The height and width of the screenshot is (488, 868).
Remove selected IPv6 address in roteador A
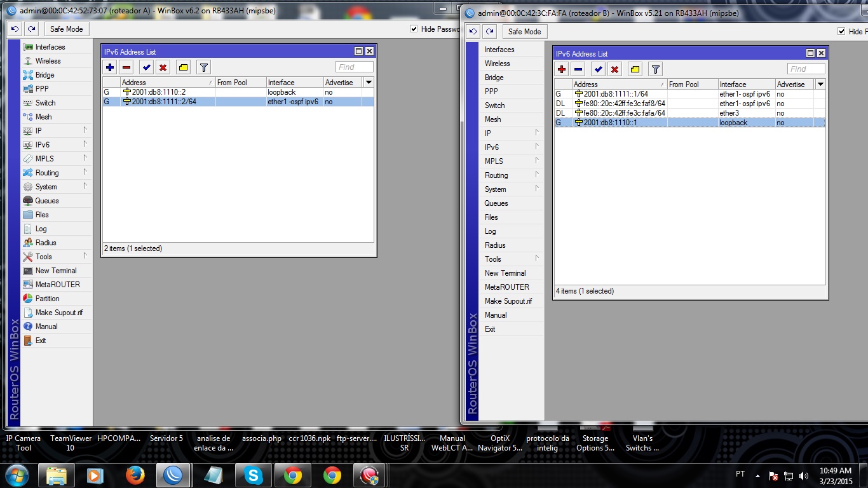pyautogui.click(x=126, y=67)
